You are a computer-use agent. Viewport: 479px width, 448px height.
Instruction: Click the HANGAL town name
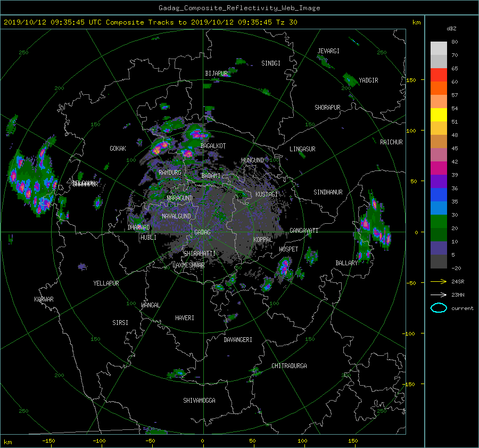[150, 305]
